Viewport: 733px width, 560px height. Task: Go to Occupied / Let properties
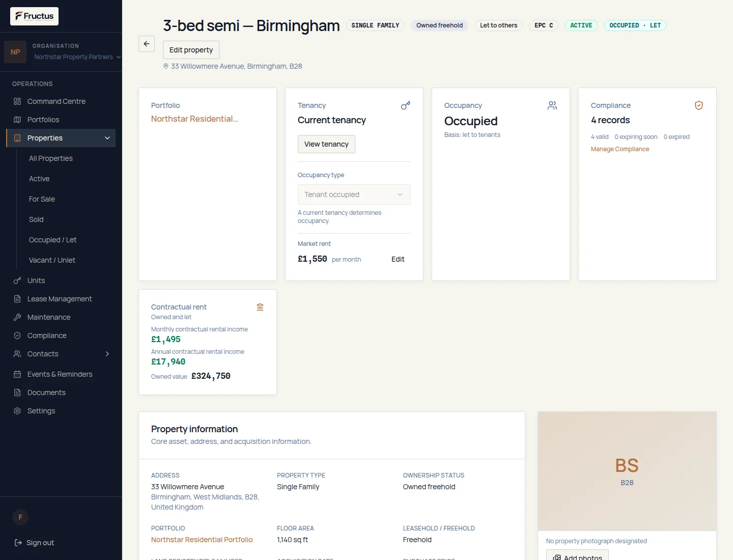(x=52, y=240)
